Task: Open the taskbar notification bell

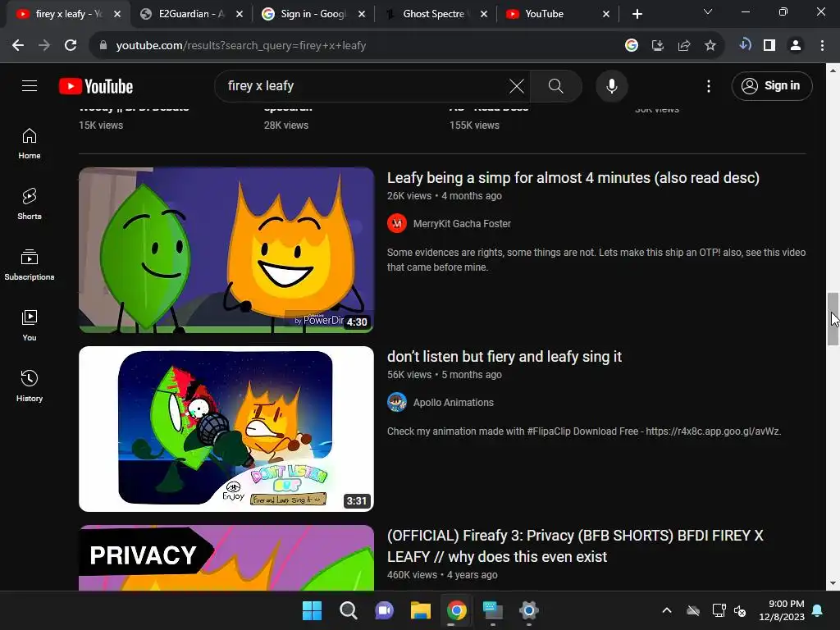Action: click(818, 610)
